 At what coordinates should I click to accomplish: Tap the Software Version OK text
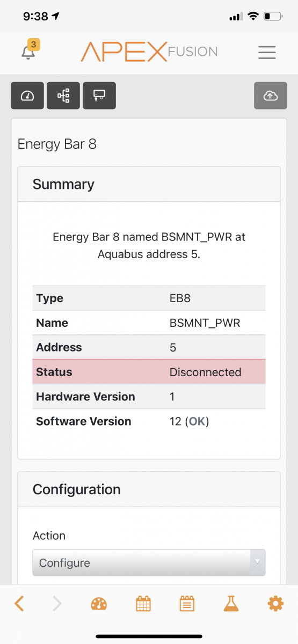pos(197,421)
